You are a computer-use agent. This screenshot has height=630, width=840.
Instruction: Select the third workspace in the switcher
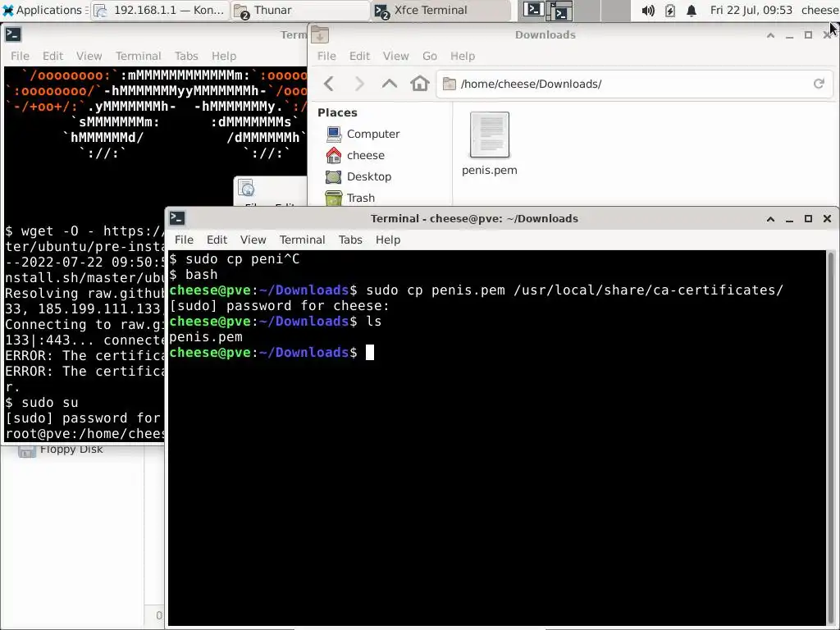588,10
